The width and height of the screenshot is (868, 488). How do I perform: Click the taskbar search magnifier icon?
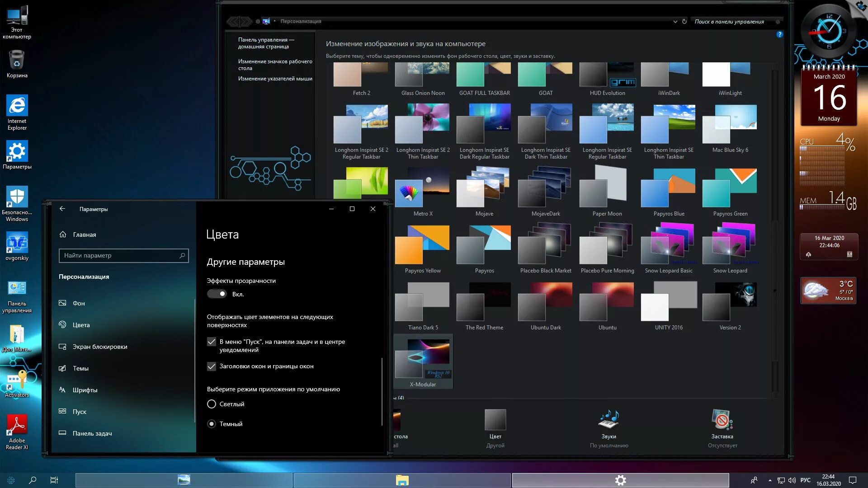33,480
